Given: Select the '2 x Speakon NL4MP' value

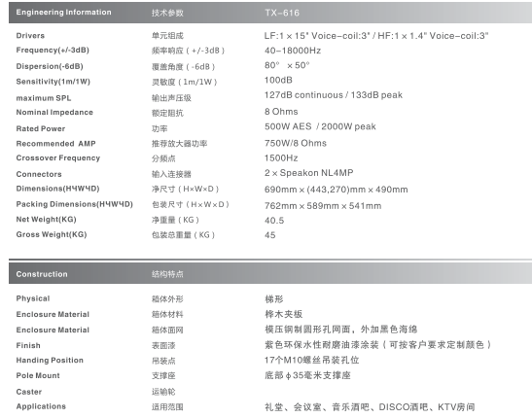Looking at the screenshot, I should point(309,173).
